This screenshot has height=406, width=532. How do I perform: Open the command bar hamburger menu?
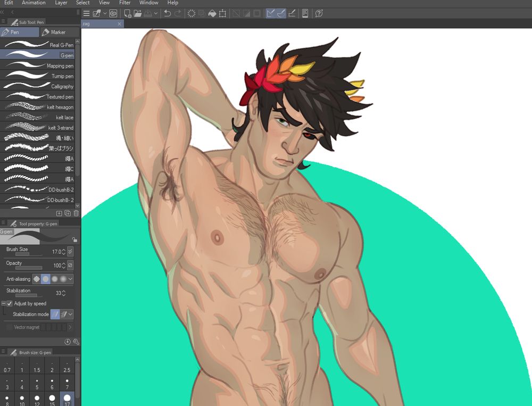(x=87, y=14)
